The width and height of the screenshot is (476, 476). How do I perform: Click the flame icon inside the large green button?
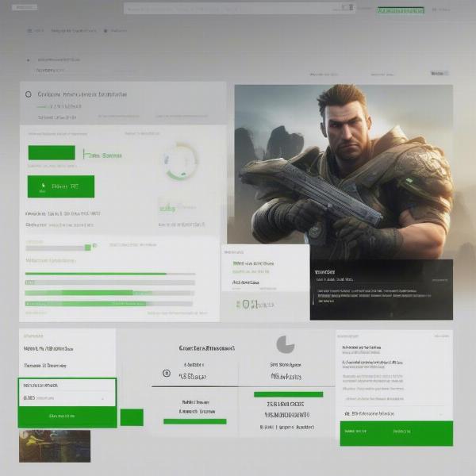(43, 186)
